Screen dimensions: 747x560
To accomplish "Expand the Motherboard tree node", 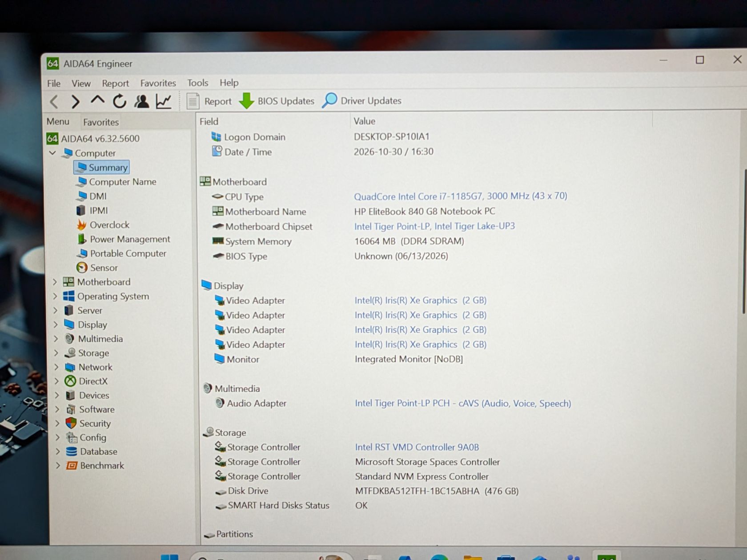I will (55, 282).
